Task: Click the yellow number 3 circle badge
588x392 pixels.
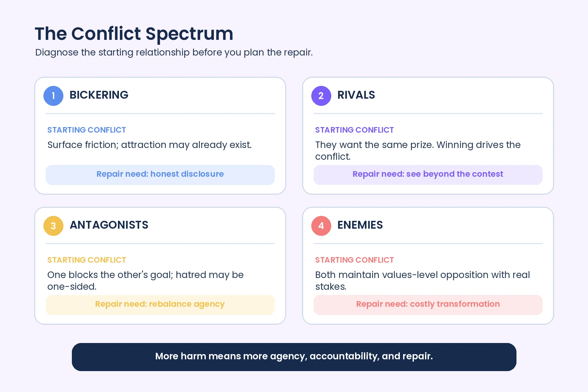Action: pyautogui.click(x=53, y=226)
